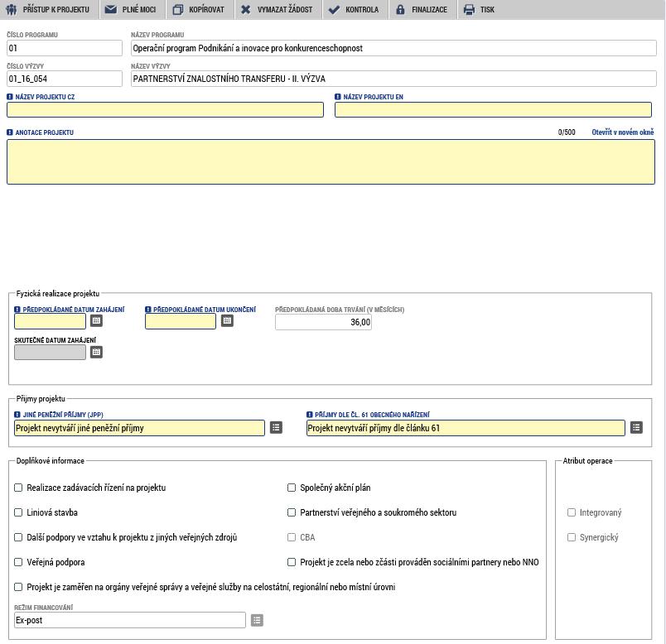Click info icon beside Název projektu EN
Image resolution: width=666 pixels, height=644 pixels.
(338, 97)
